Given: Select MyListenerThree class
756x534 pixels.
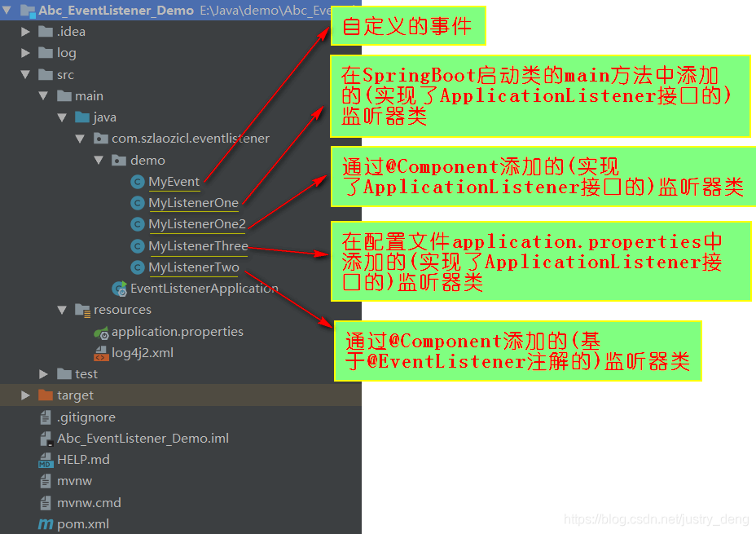Looking at the screenshot, I should (198, 246).
